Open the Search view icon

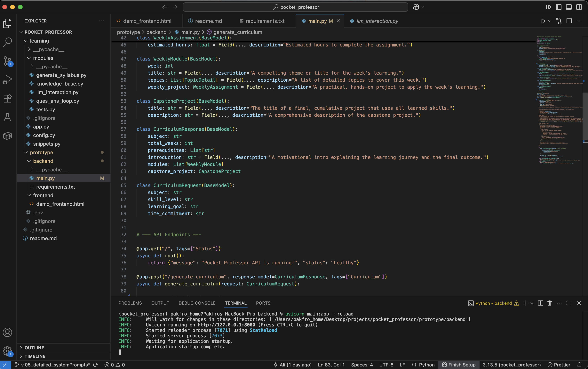coord(8,42)
